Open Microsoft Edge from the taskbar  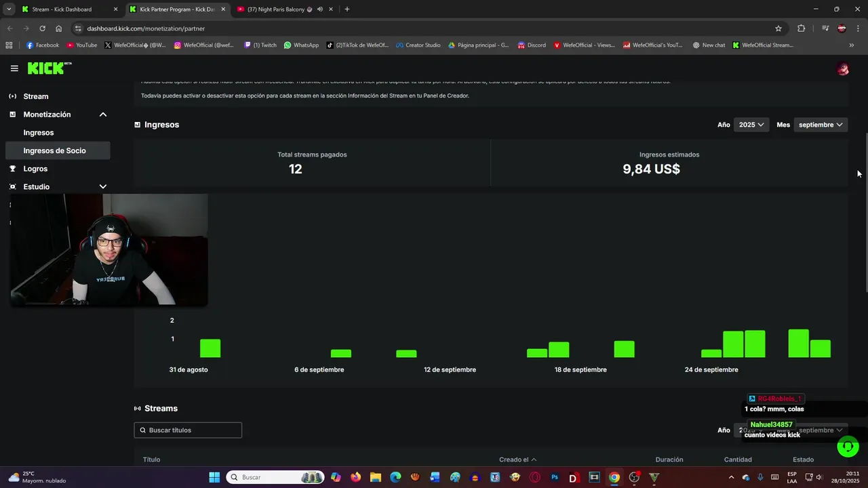tap(395, 477)
